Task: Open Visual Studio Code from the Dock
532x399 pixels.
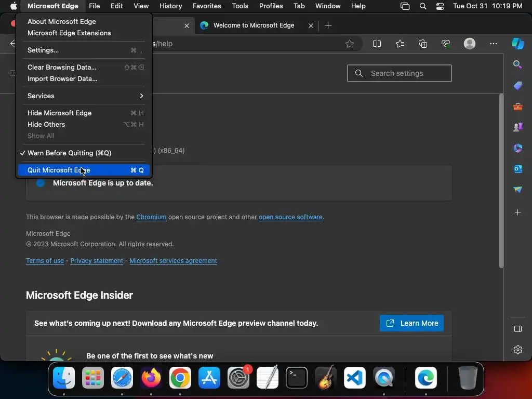Action: point(354,378)
